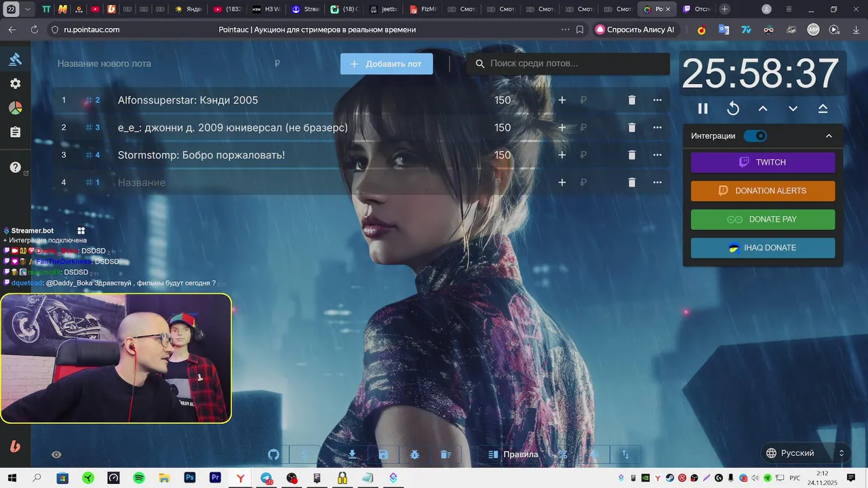
Task: Open more options for Stormstomp lot
Action: tap(657, 155)
